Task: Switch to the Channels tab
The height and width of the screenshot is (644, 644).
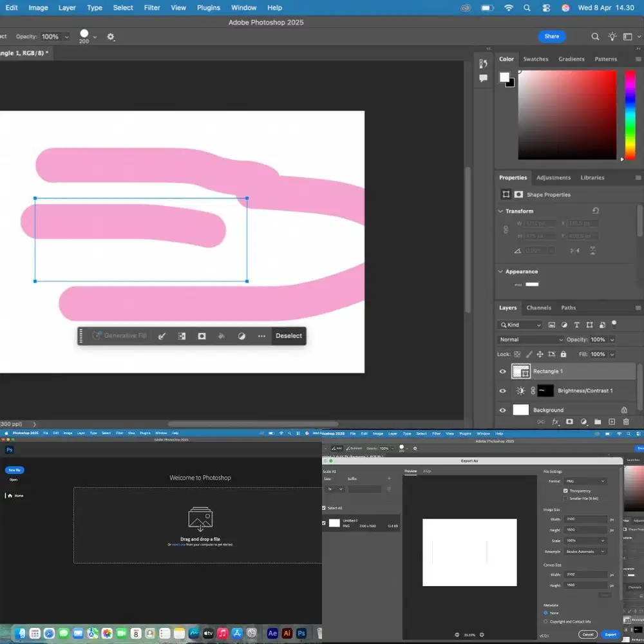Action: pyautogui.click(x=539, y=307)
